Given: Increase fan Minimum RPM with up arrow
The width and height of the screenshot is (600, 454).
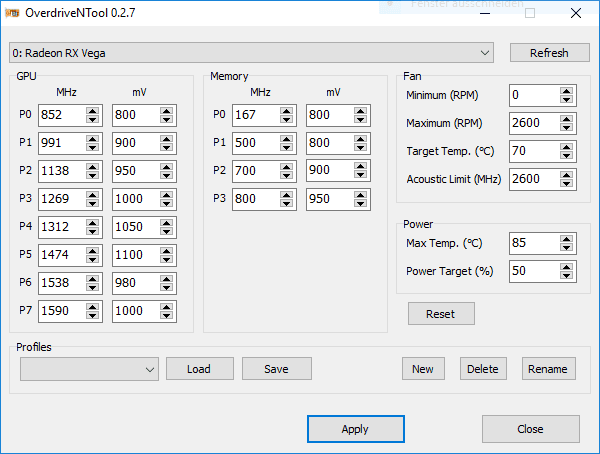Looking at the screenshot, I should coord(566,91).
